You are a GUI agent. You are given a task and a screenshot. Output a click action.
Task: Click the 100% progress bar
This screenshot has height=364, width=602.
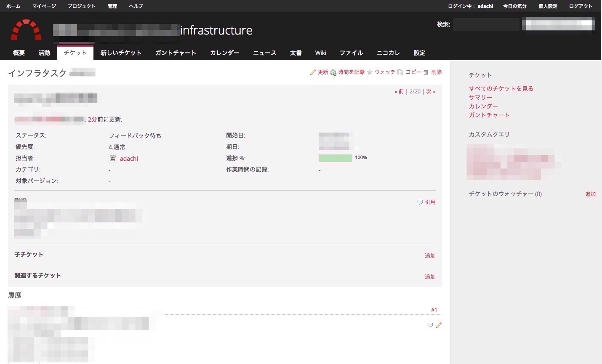[x=335, y=158]
